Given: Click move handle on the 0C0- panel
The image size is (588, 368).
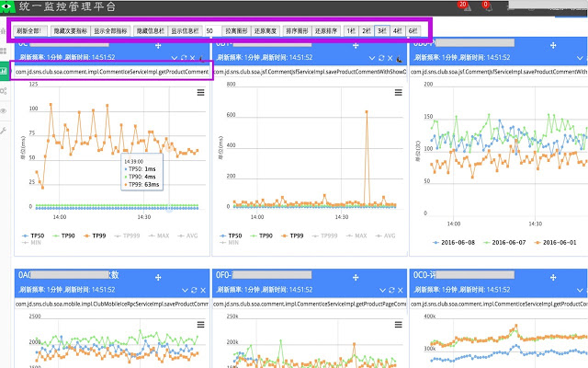Looking at the screenshot, I should tap(553, 277).
